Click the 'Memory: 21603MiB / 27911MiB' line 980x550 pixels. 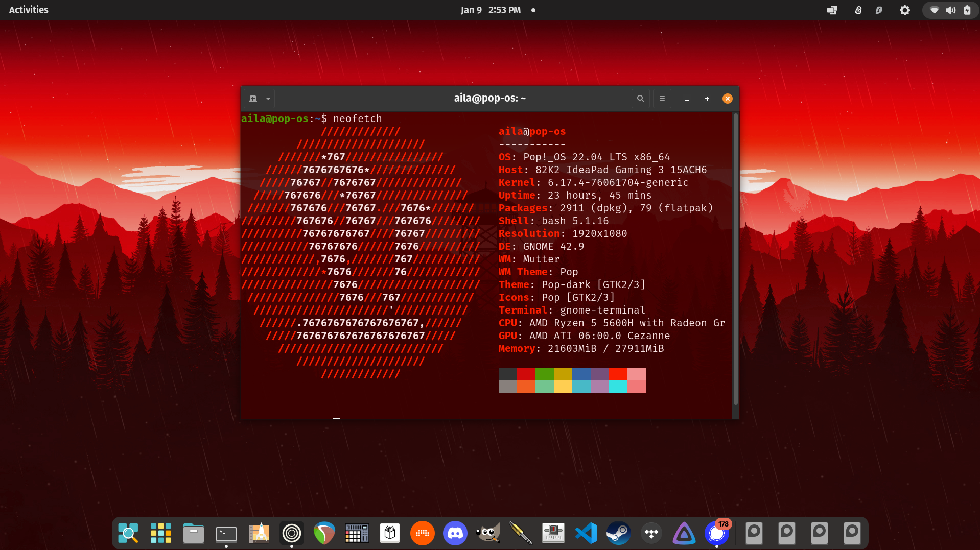tap(581, 348)
